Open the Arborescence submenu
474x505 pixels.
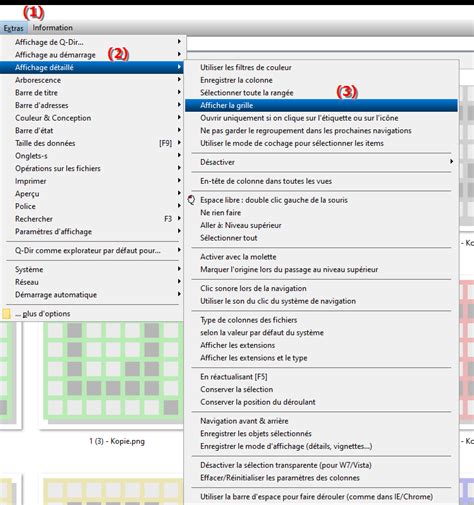(92, 80)
